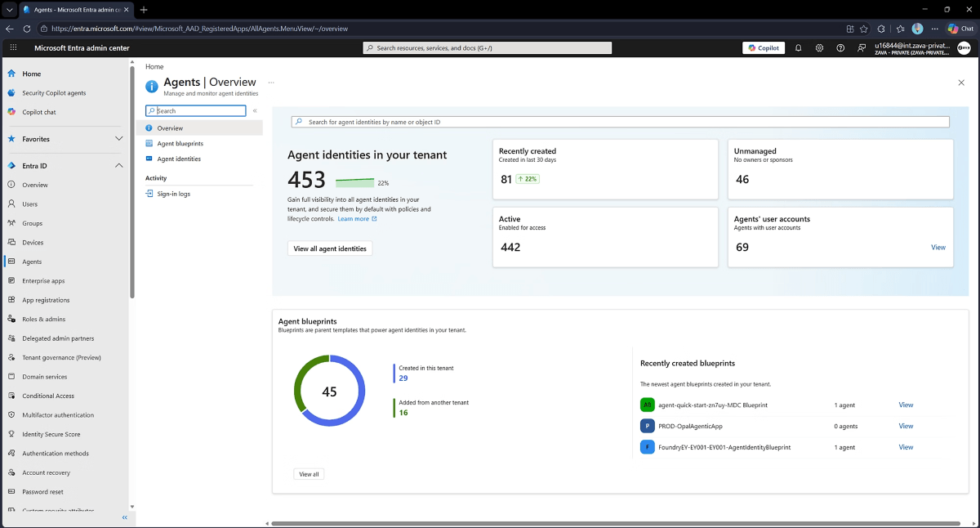Click agent identities search field
The image size is (980, 528).
coord(621,122)
